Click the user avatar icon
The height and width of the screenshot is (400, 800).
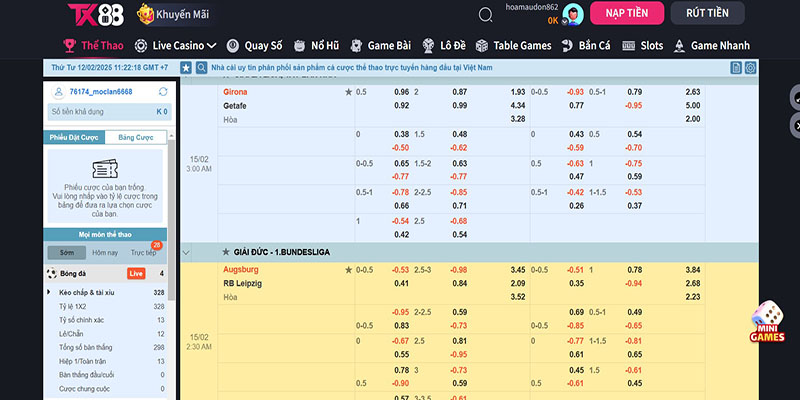[x=573, y=13]
